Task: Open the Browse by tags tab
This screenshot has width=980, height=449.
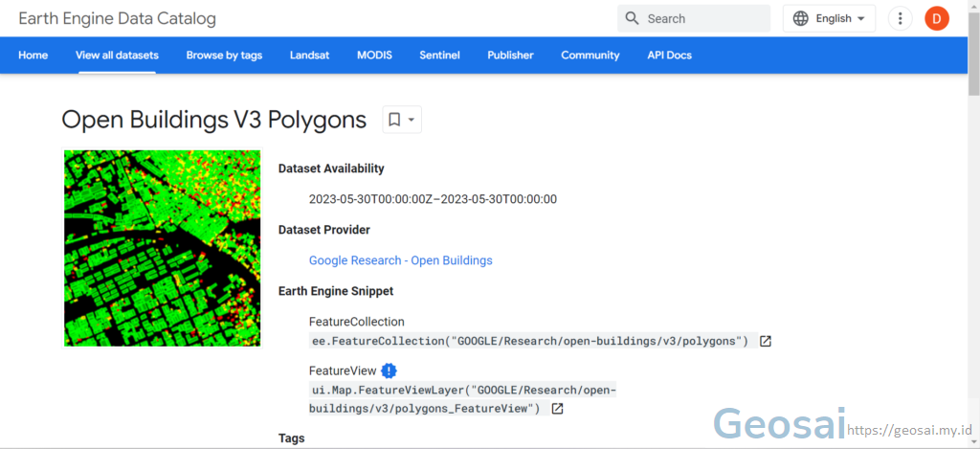Action: click(224, 55)
